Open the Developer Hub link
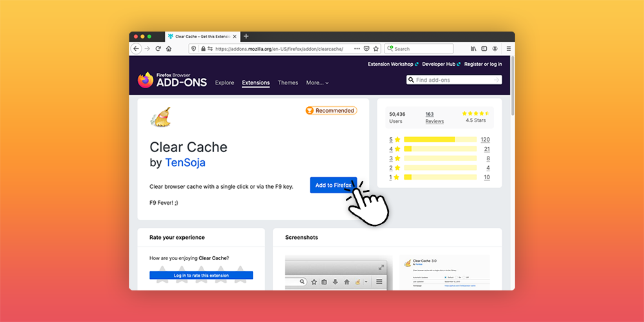 coord(441,64)
